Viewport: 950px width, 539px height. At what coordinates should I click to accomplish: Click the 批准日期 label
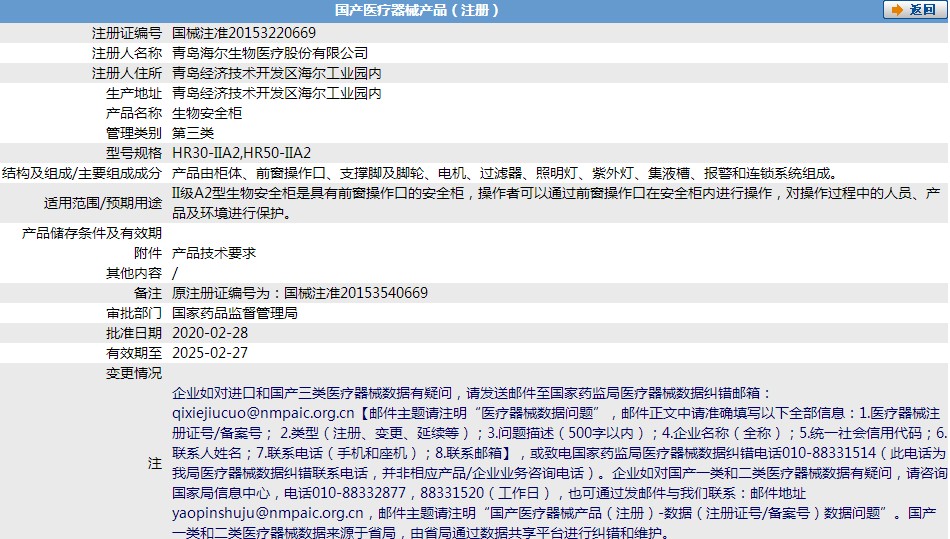[134, 333]
